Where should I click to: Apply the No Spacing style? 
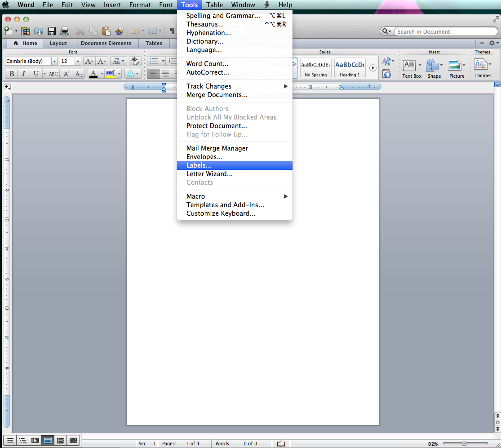click(316, 68)
